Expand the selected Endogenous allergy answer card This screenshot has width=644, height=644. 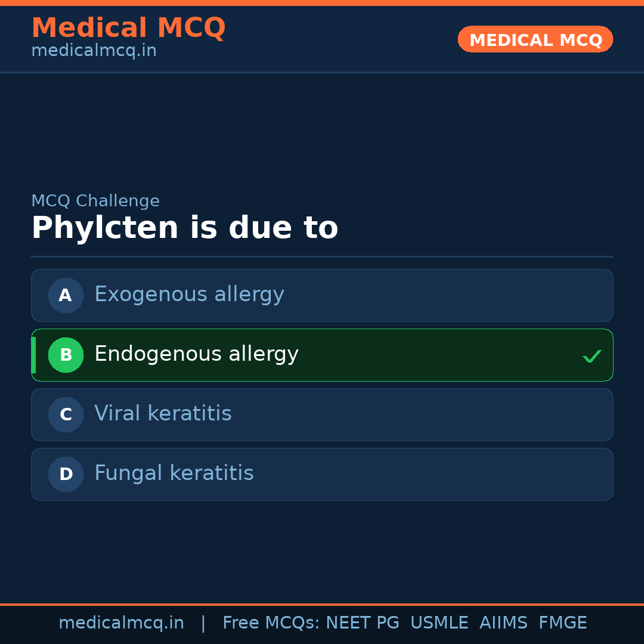coord(322,355)
